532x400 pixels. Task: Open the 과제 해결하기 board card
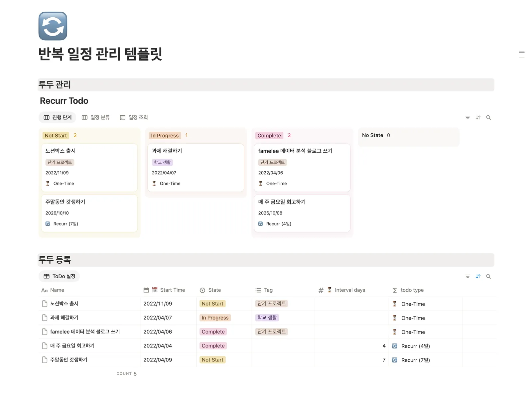(196, 168)
